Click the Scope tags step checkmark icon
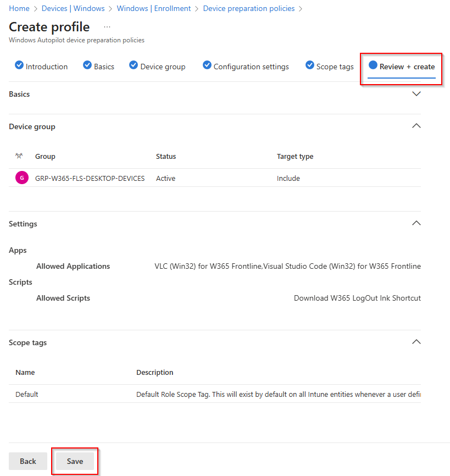 coord(310,65)
